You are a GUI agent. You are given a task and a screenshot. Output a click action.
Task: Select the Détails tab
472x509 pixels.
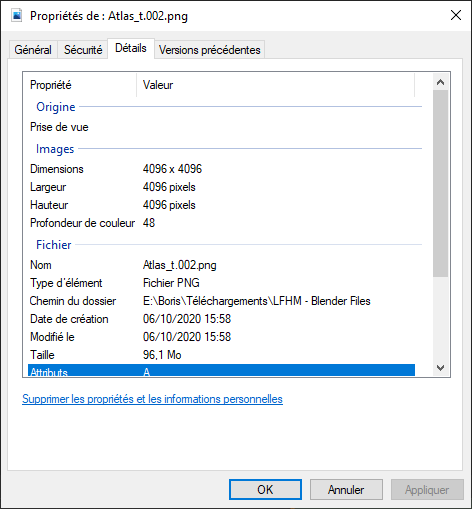(131, 48)
